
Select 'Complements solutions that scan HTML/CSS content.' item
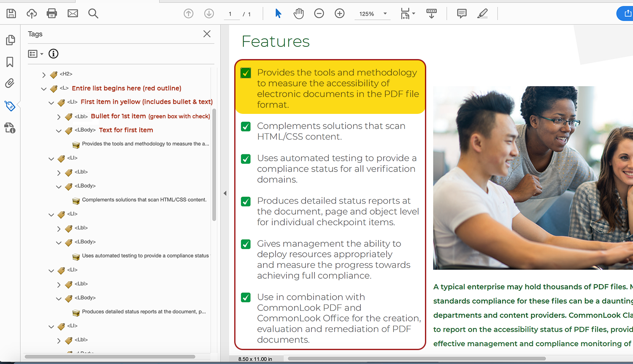pyautogui.click(x=144, y=200)
